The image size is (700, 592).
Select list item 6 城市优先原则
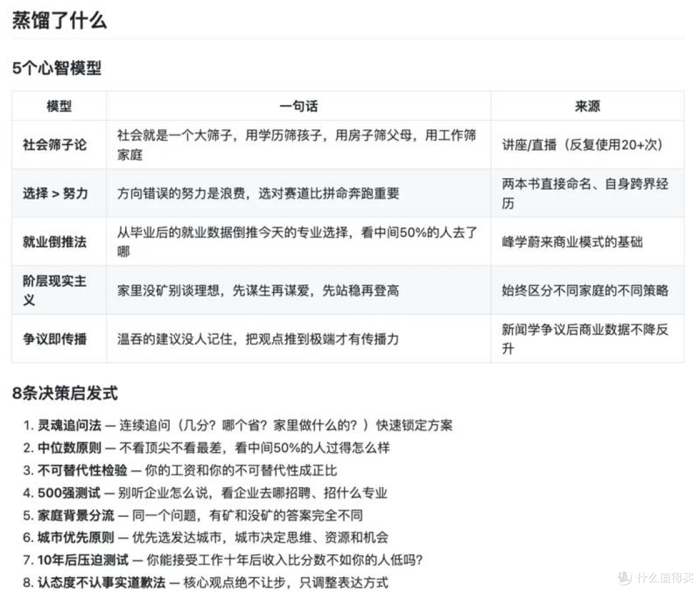206,537
